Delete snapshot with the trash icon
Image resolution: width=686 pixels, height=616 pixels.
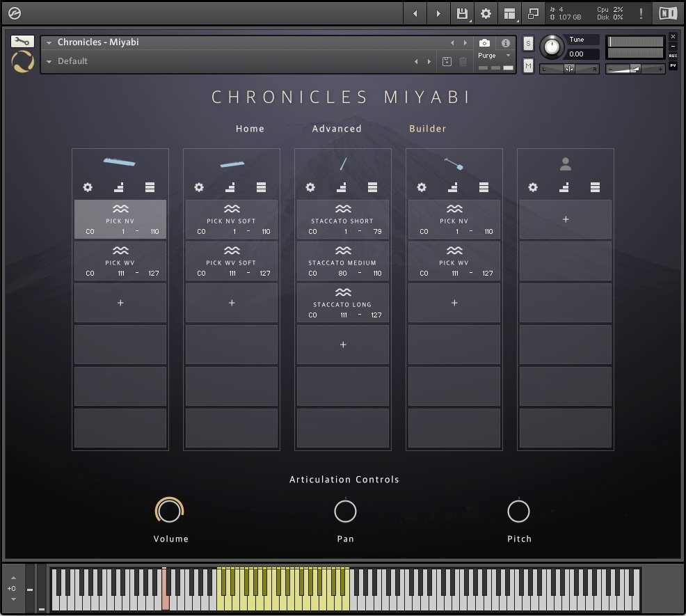click(x=463, y=61)
